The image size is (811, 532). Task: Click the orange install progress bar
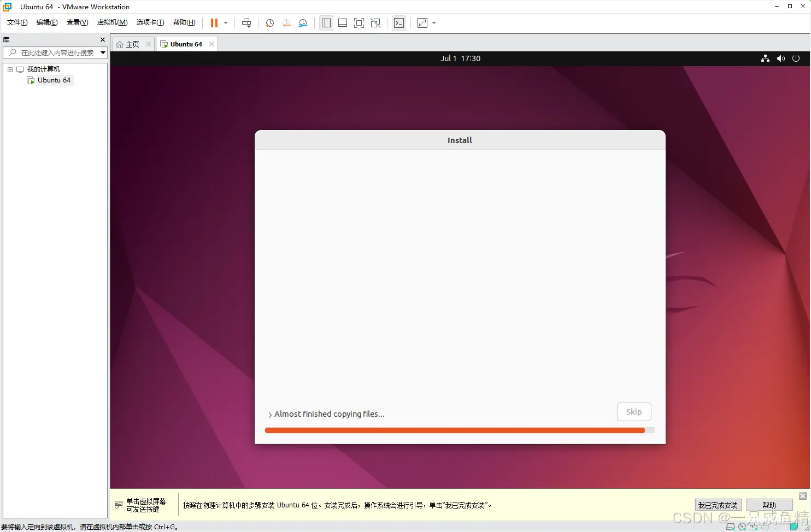(460, 430)
